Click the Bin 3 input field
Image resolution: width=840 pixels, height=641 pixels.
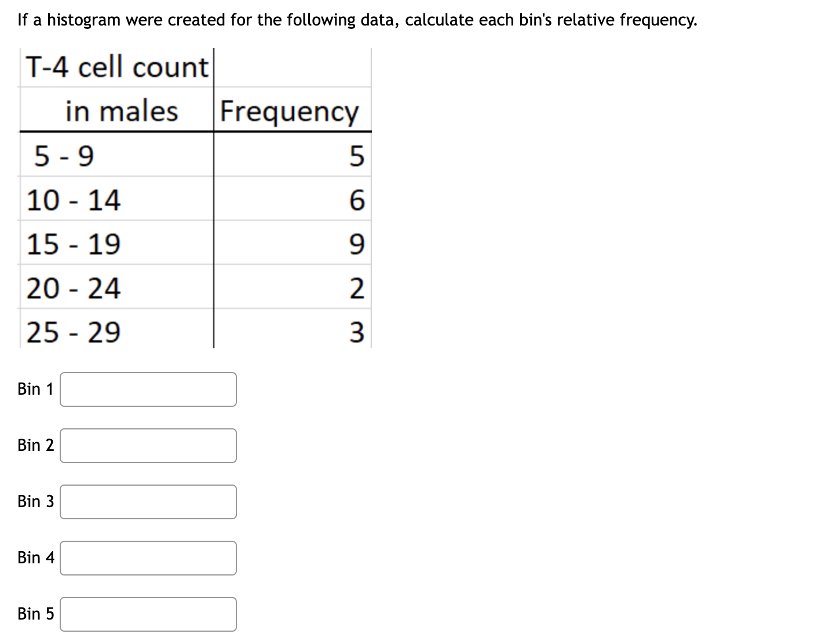pyautogui.click(x=148, y=502)
